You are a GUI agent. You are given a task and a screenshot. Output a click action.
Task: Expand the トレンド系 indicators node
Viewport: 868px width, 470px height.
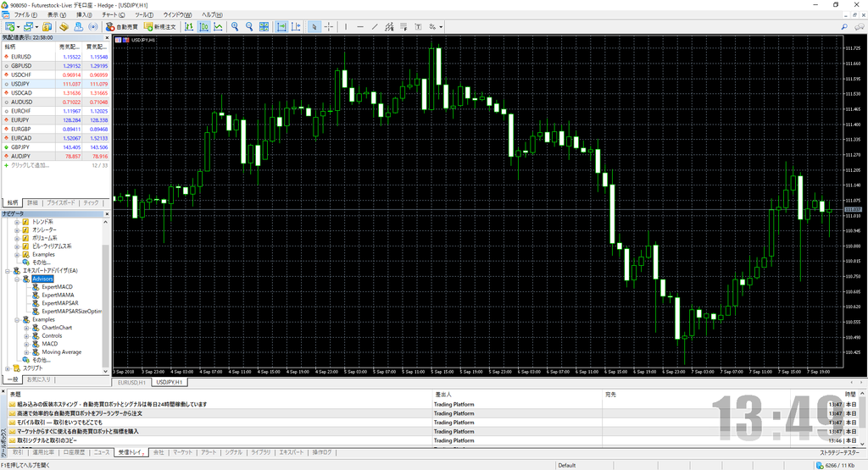click(x=17, y=222)
